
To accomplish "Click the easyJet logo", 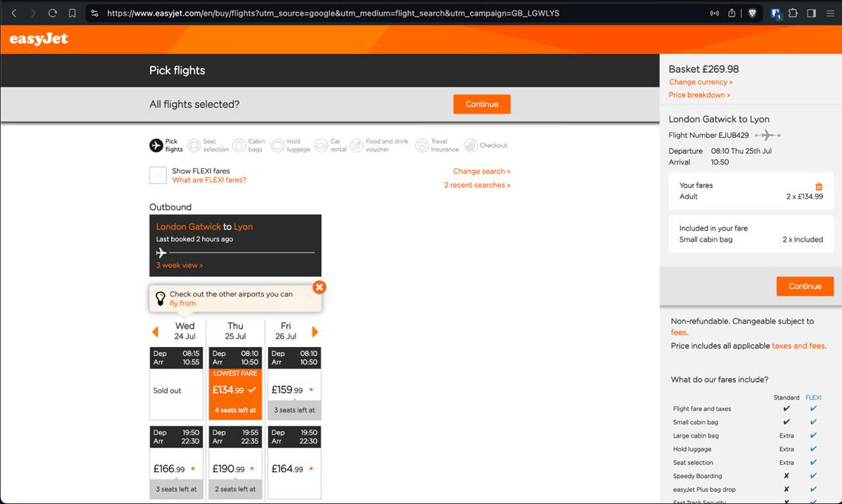I will (39, 39).
